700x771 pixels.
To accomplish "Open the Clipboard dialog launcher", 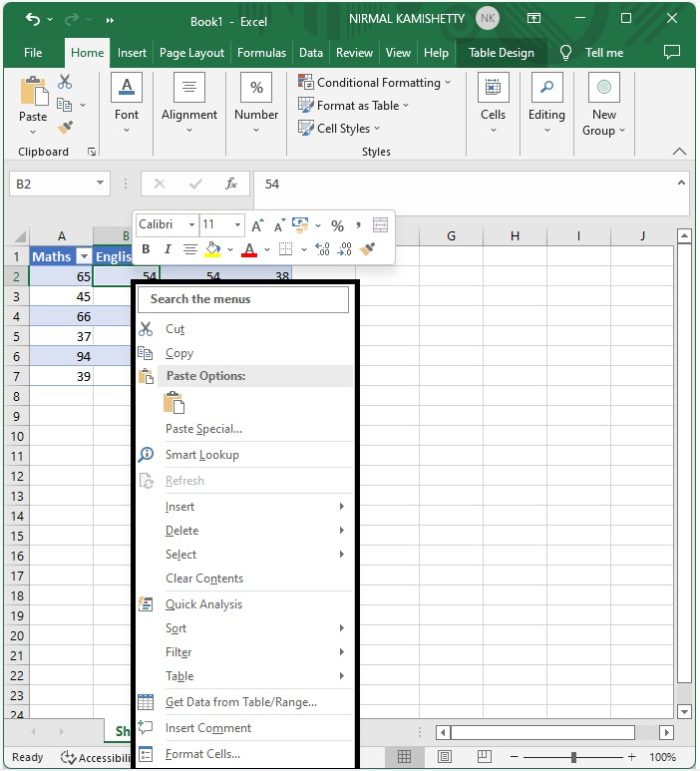I will [91, 151].
